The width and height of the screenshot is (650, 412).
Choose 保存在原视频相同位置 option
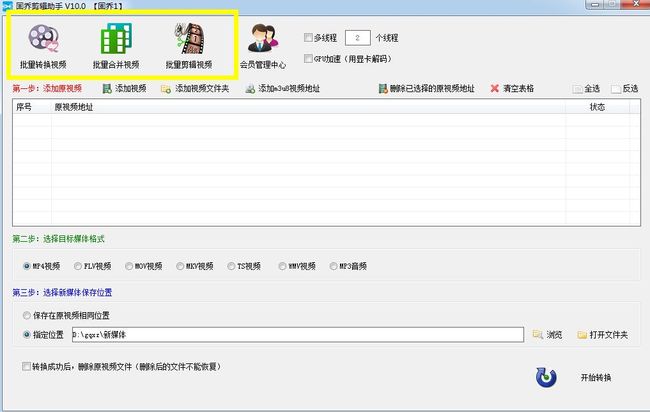click(27, 315)
